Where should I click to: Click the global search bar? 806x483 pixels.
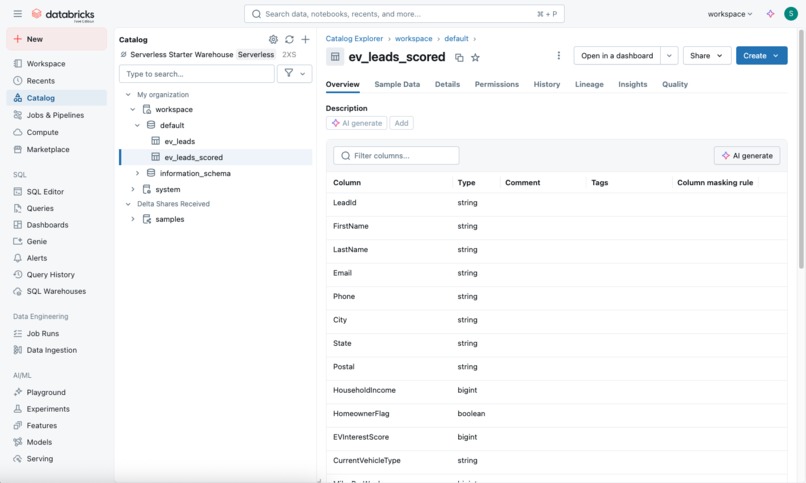point(404,14)
